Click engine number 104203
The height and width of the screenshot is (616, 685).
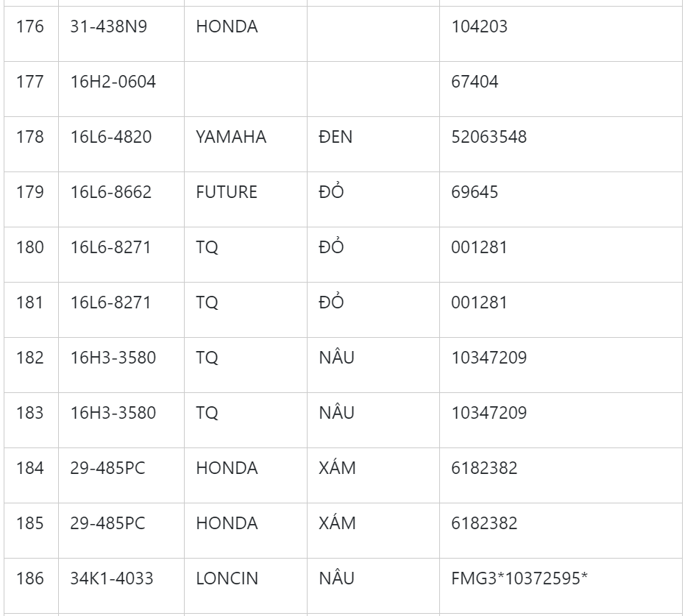pos(479,27)
